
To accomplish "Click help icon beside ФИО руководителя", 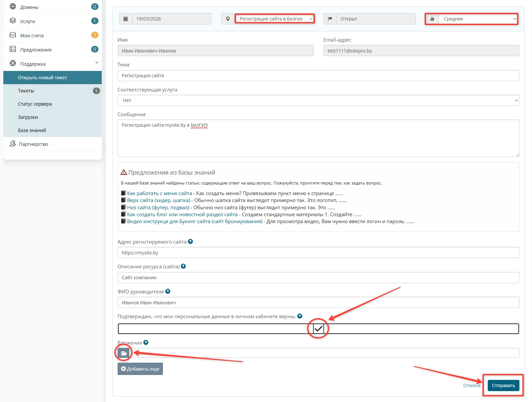I will click(168, 291).
